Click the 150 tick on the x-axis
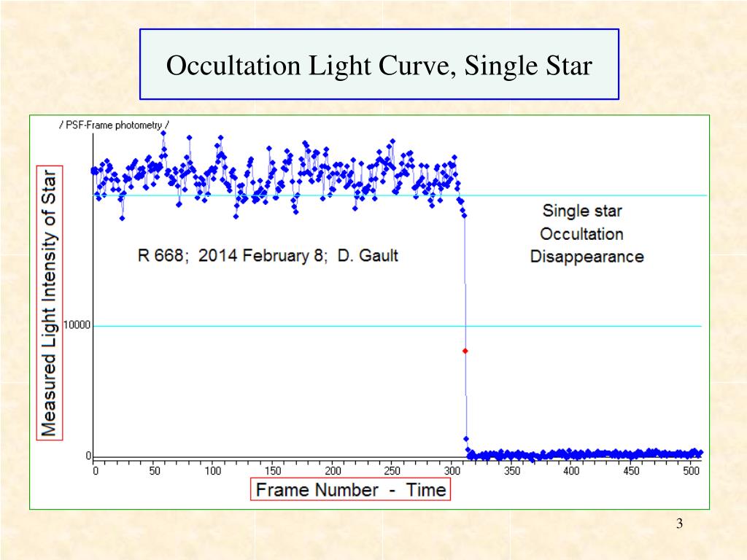The height and width of the screenshot is (560, 747). 273,471
